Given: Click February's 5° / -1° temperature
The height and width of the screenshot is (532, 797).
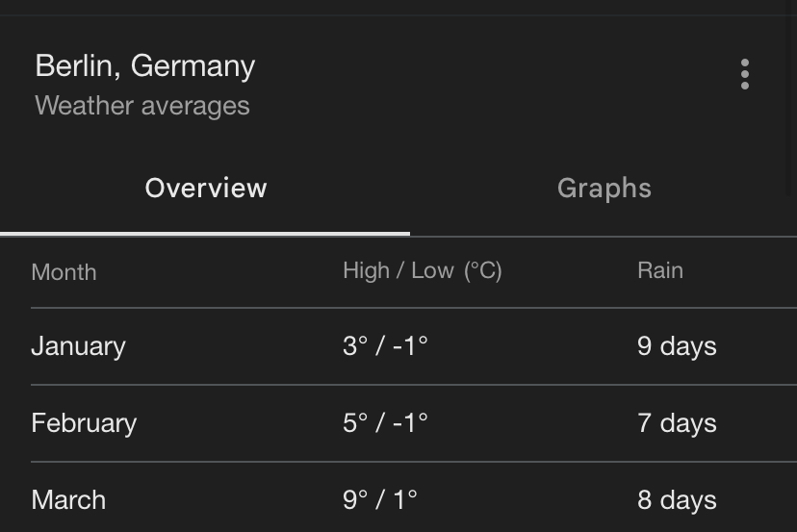Looking at the screenshot, I should (x=385, y=423).
